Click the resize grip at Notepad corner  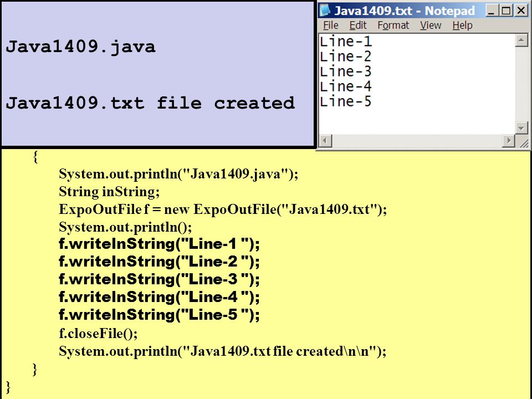[523, 142]
